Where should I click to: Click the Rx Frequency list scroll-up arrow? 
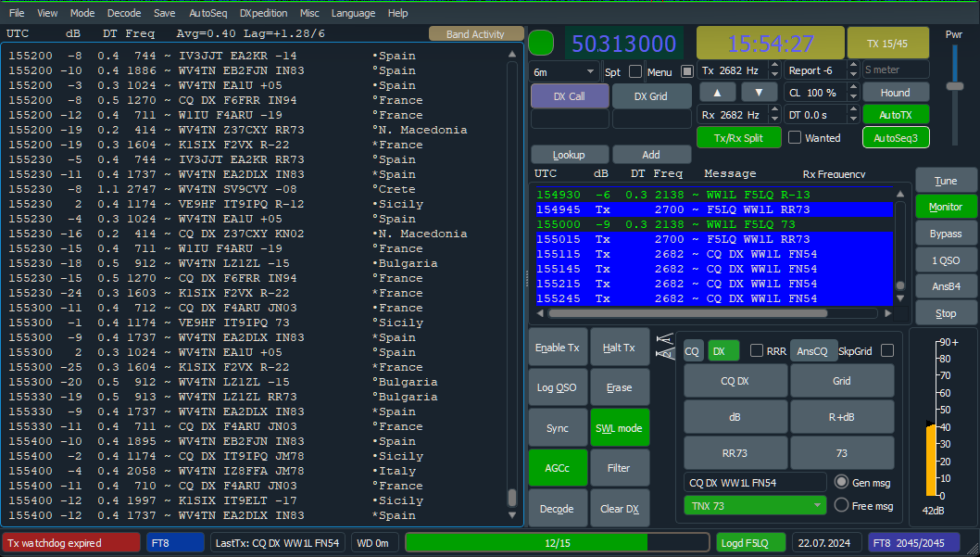pos(900,195)
